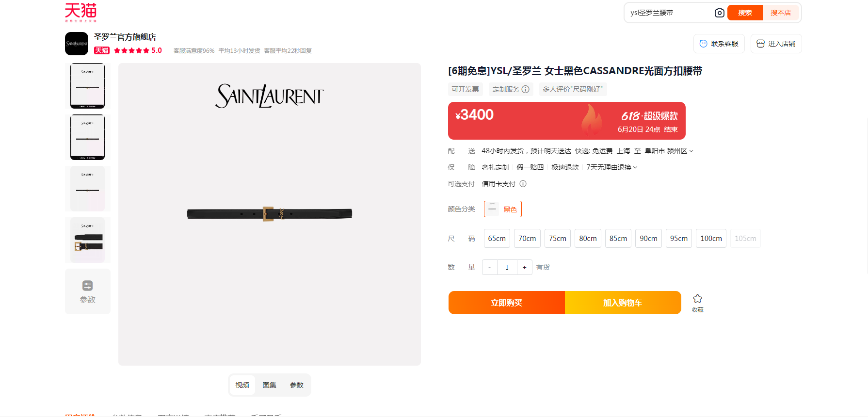This screenshot has width=868, height=418.
Task: Switch to the 参数 tab below the image
Action: [296, 385]
